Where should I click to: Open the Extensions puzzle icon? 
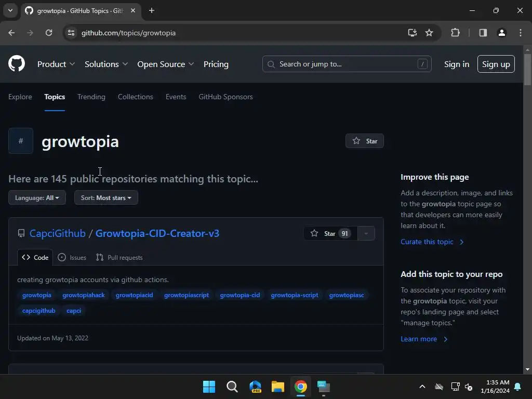pos(455,33)
